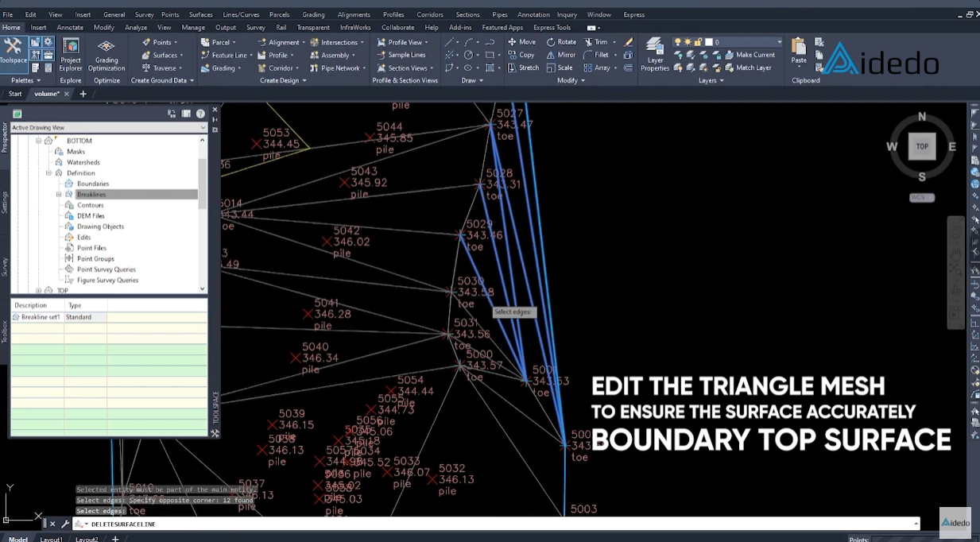The width and height of the screenshot is (980, 542).
Task: Select the Stretch tool
Action: click(x=523, y=68)
